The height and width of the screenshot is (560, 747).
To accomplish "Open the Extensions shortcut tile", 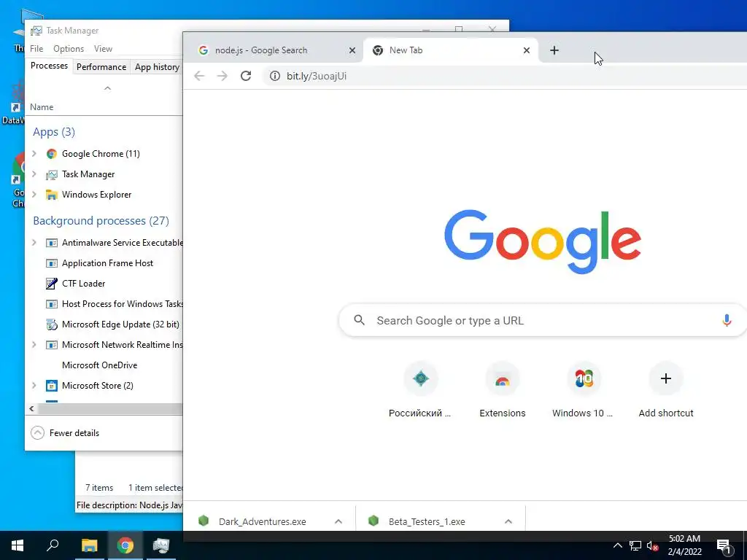I will pos(502,378).
